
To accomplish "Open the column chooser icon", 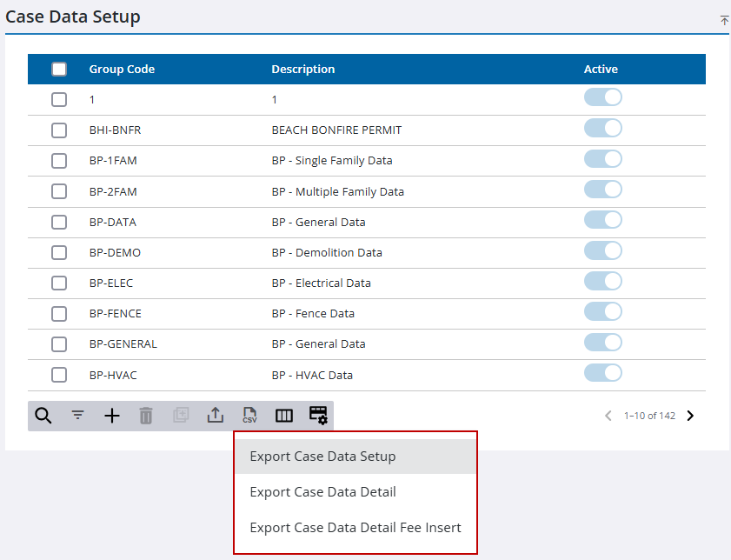I will pos(284,416).
